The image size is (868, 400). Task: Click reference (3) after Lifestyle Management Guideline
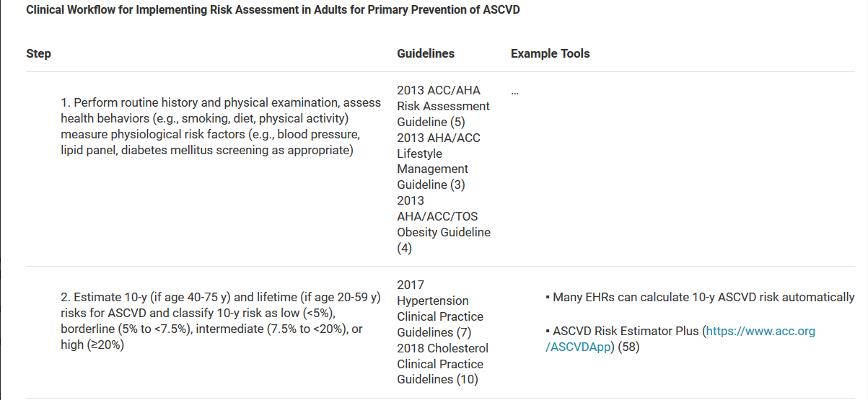pos(457,185)
